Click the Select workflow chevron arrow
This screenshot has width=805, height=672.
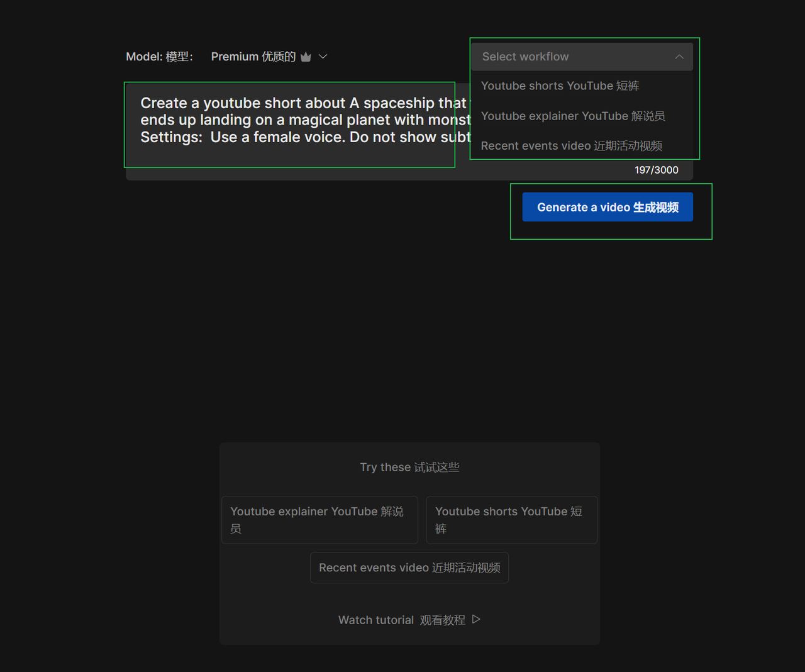click(x=679, y=57)
